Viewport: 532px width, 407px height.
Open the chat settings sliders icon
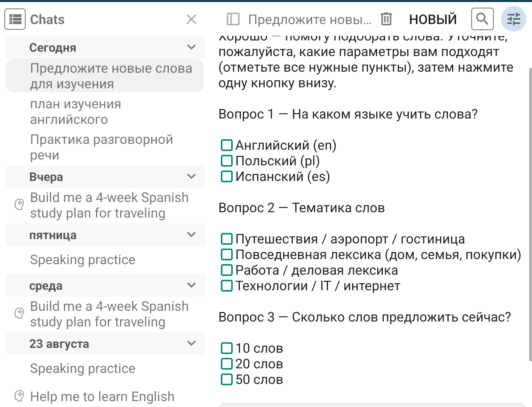tap(514, 19)
